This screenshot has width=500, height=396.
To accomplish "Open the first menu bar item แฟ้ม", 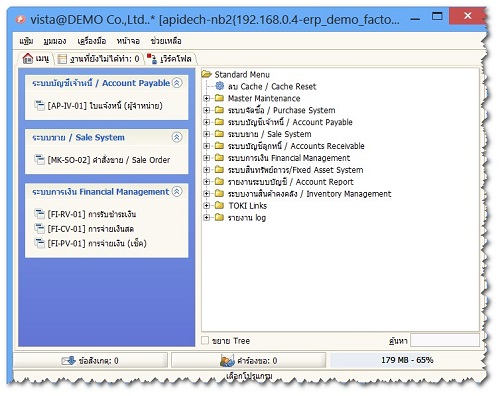I will (26, 41).
